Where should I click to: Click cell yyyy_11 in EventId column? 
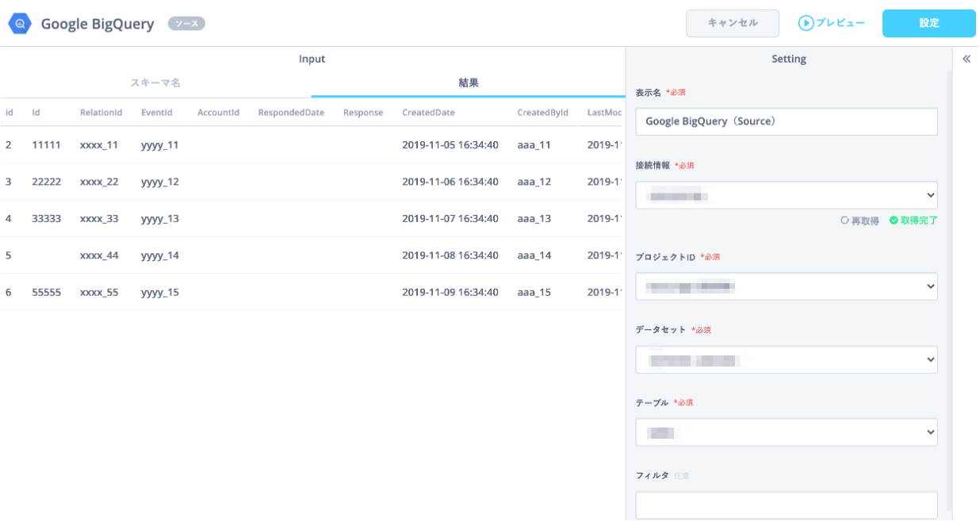click(x=159, y=145)
